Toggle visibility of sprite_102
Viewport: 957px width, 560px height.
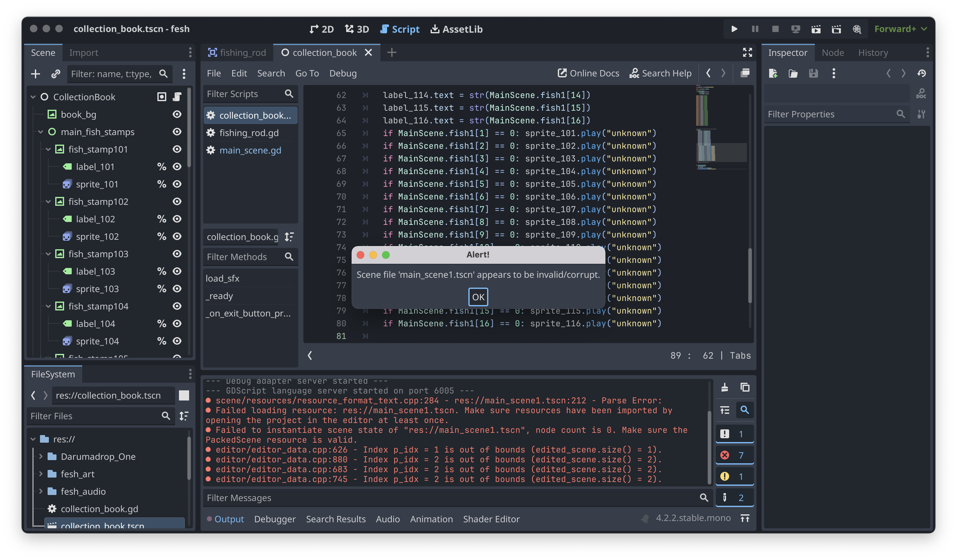[x=177, y=236]
